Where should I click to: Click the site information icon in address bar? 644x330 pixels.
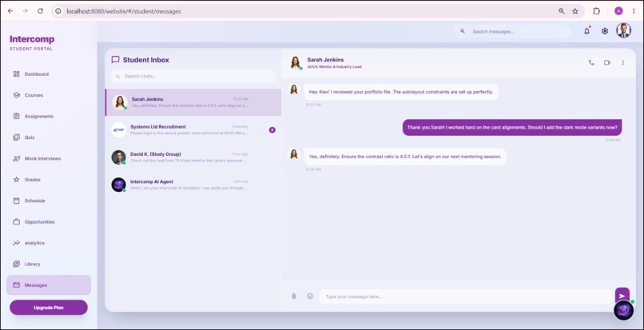tap(58, 11)
